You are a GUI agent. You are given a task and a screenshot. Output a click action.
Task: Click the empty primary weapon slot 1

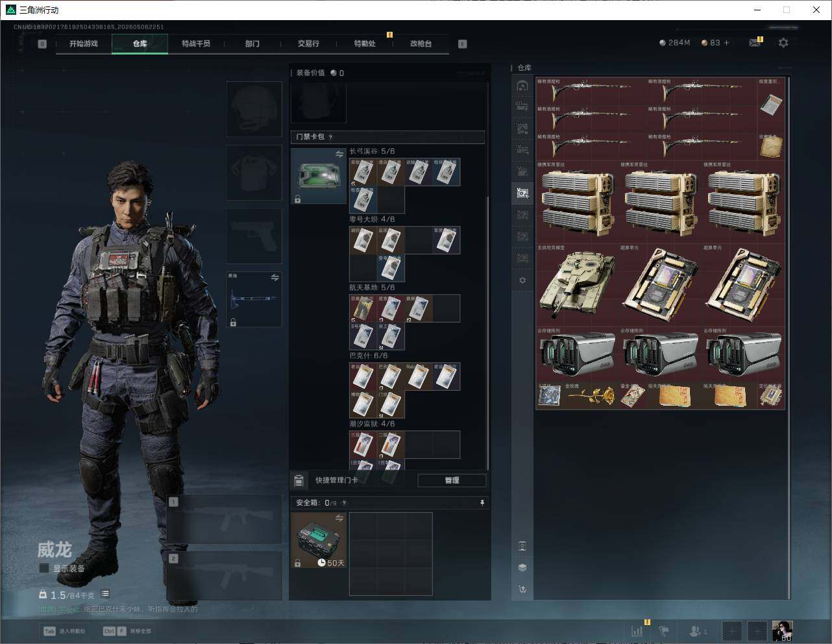[x=225, y=519]
